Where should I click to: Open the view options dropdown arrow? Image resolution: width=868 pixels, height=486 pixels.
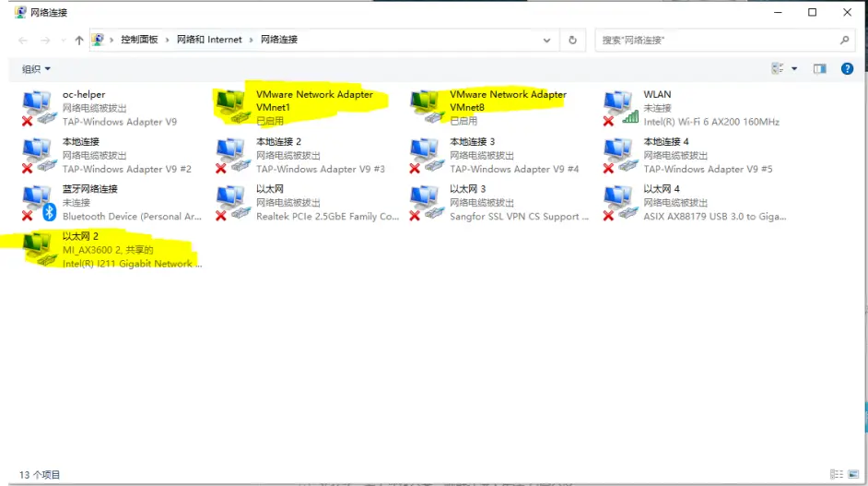pyautogui.click(x=794, y=68)
